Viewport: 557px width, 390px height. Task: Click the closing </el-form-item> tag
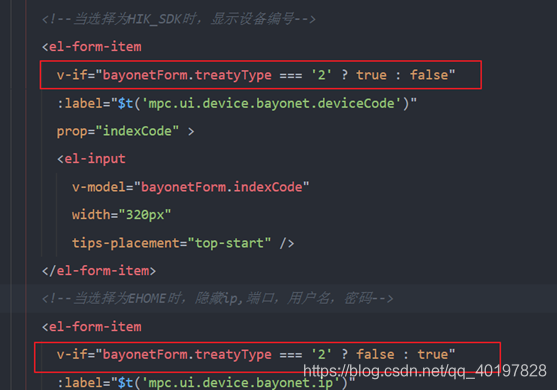click(99, 271)
